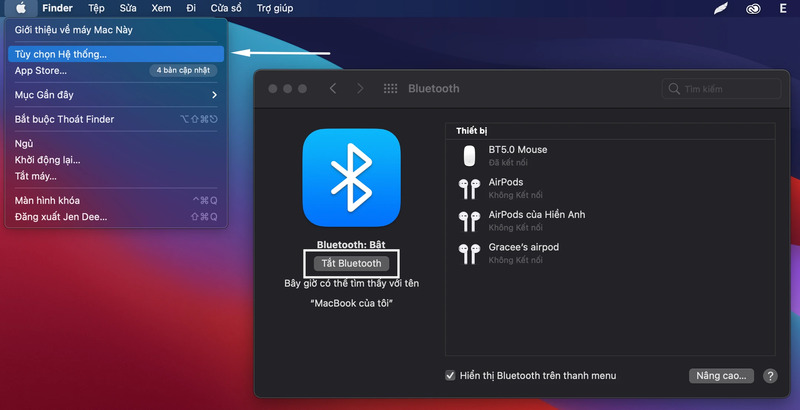The image size is (800, 410).
Task: Click the Thiết bị list header
Action: [471, 131]
